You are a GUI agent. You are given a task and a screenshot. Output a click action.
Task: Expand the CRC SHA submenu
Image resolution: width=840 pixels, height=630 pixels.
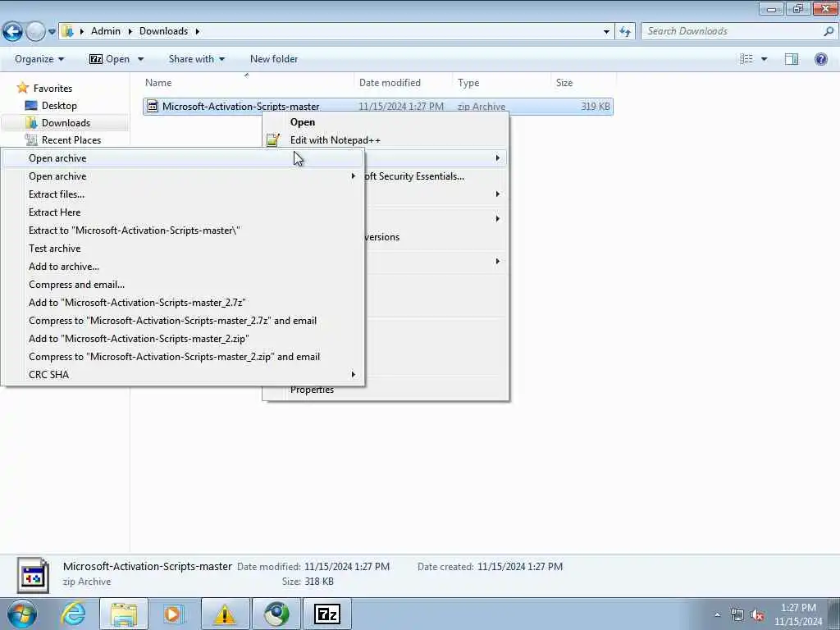183,374
